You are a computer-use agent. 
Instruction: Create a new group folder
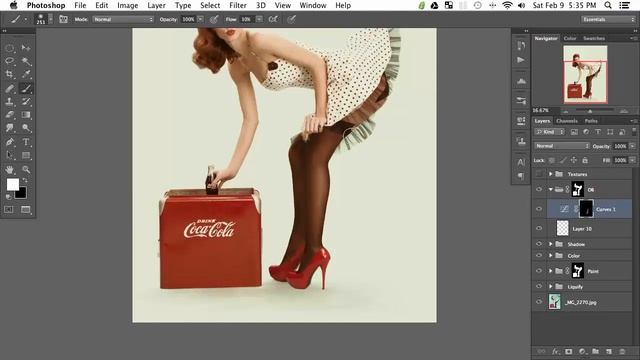tap(596, 351)
